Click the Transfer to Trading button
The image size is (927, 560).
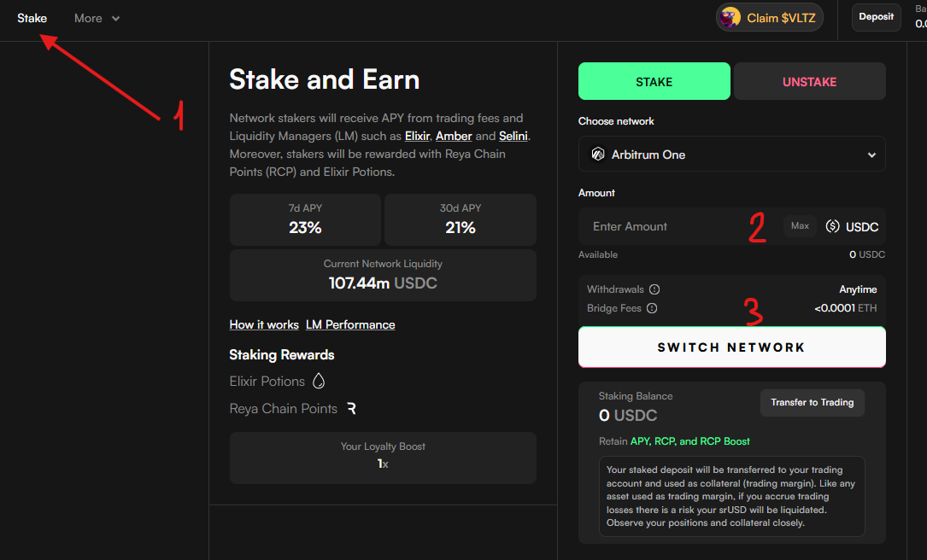pos(812,402)
